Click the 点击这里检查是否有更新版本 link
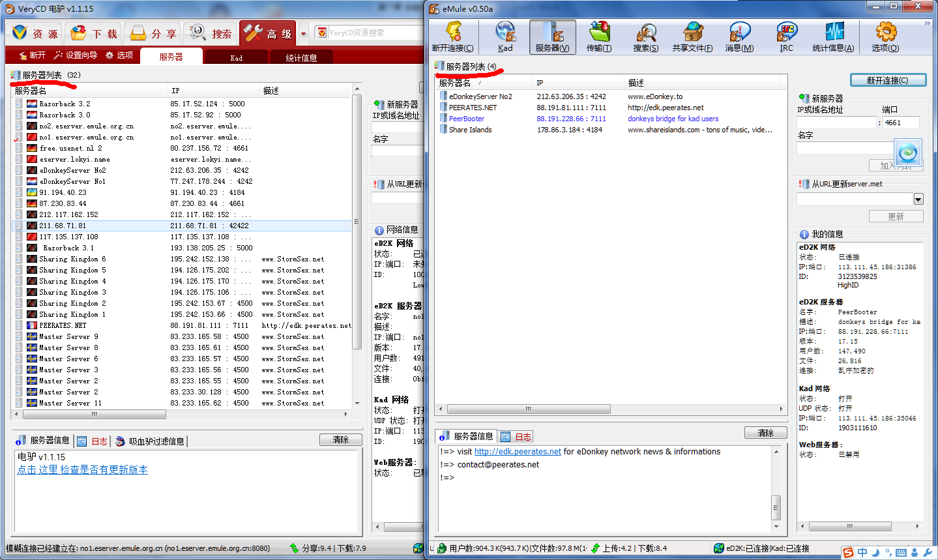The image size is (938, 560). click(83, 470)
